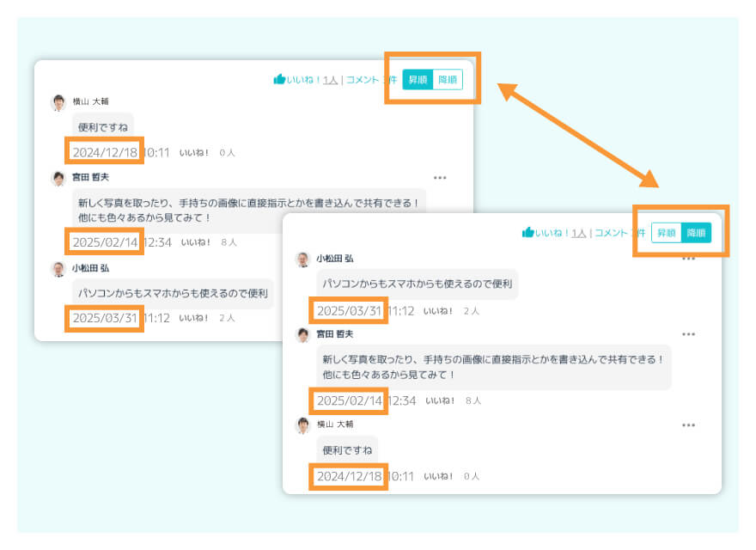Open 宮田 哲夫's avatar in the right panel
The width and height of the screenshot is (756, 550).
click(x=302, y=335)
